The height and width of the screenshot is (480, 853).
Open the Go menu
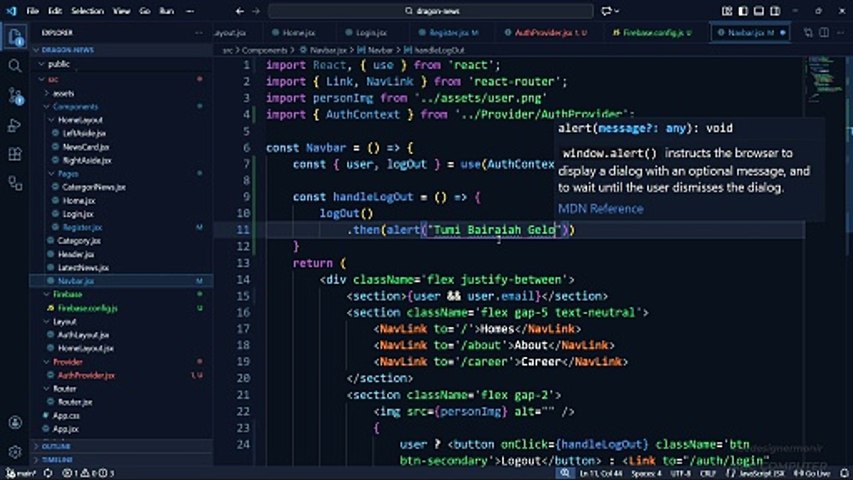pos(145,11)
